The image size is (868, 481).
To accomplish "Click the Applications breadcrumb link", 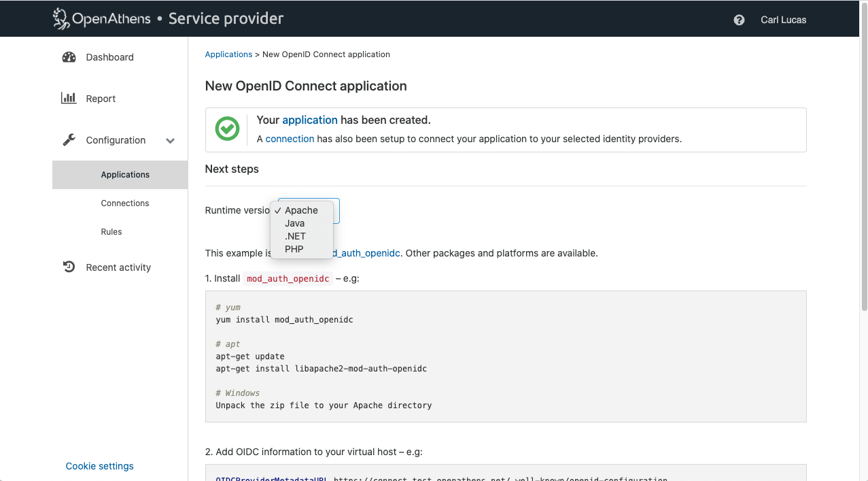I will click(228, 54).
